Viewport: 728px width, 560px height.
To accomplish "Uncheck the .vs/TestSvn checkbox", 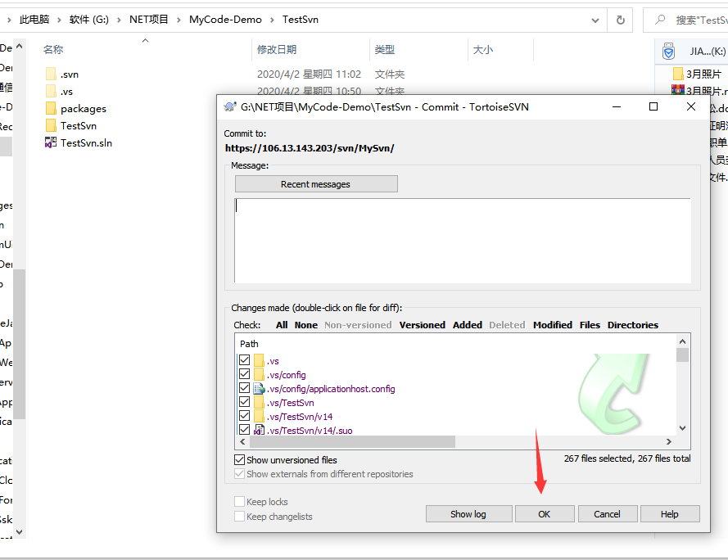I will coord(244,402).
